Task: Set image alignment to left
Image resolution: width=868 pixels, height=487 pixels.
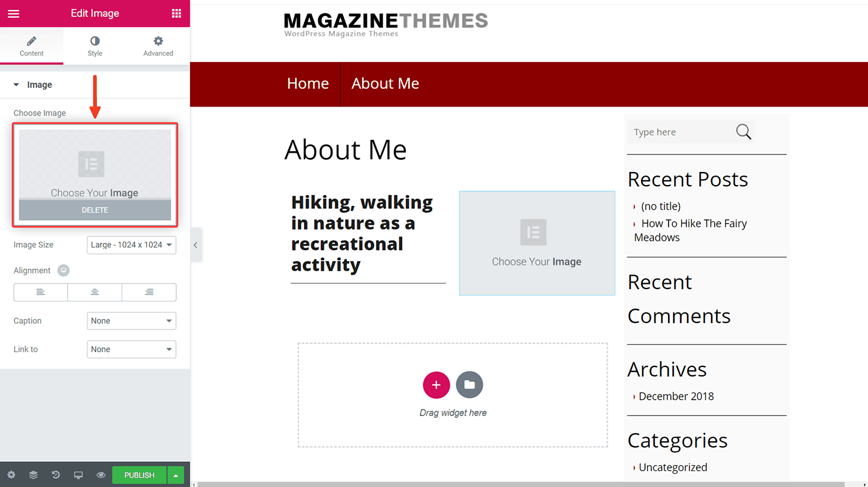Action: point(40,292)
